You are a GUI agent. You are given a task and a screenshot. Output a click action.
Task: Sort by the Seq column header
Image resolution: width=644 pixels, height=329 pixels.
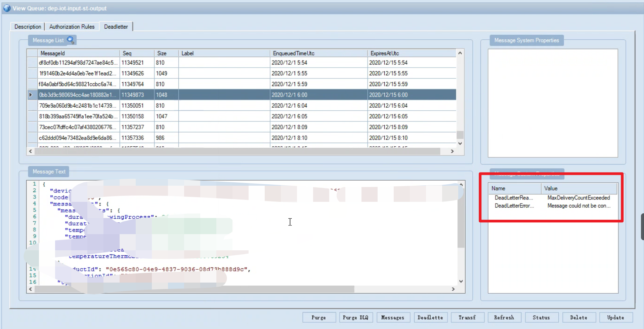pyautogui.click(x=127, y=53)
